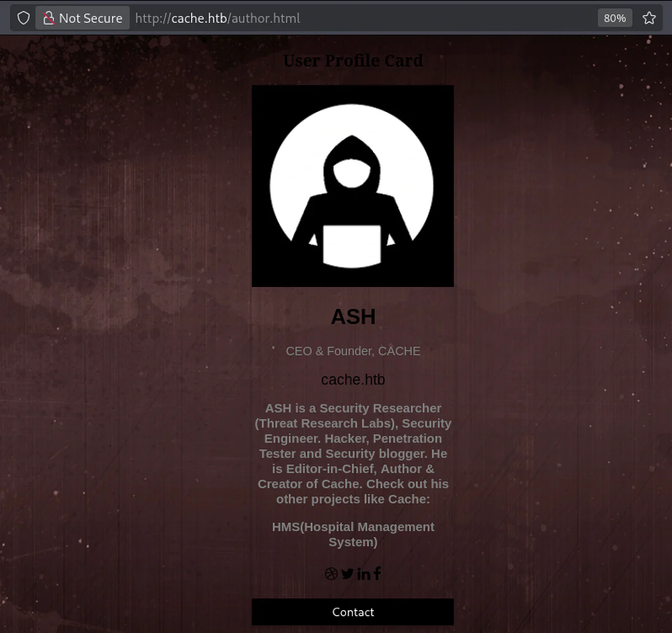Click the 'ASH is a Security Researcher' paragraph

353,453
